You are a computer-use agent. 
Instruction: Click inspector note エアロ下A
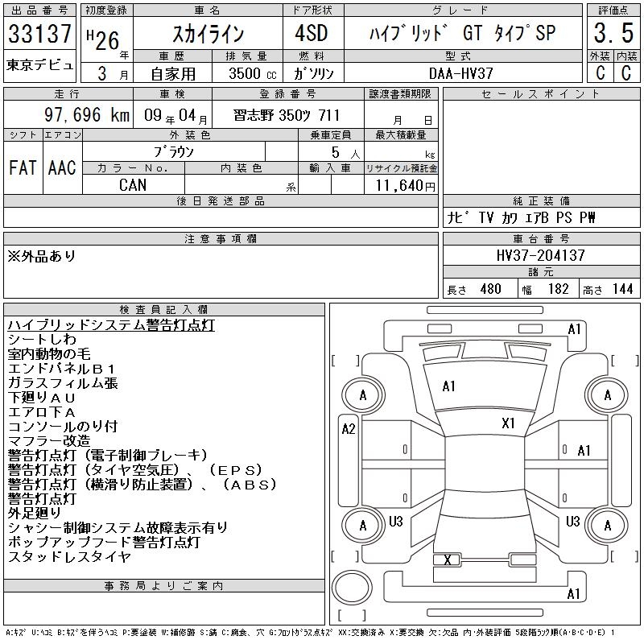point(42,411)
